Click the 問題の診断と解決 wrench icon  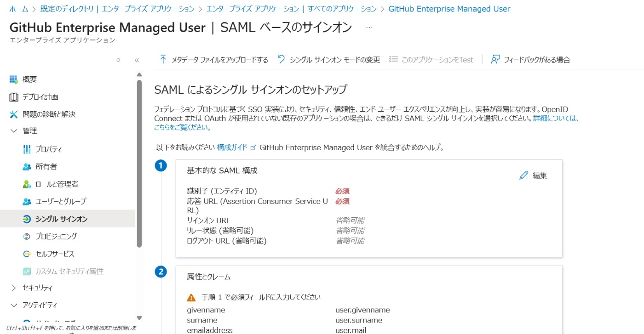(x=14, y=114)
